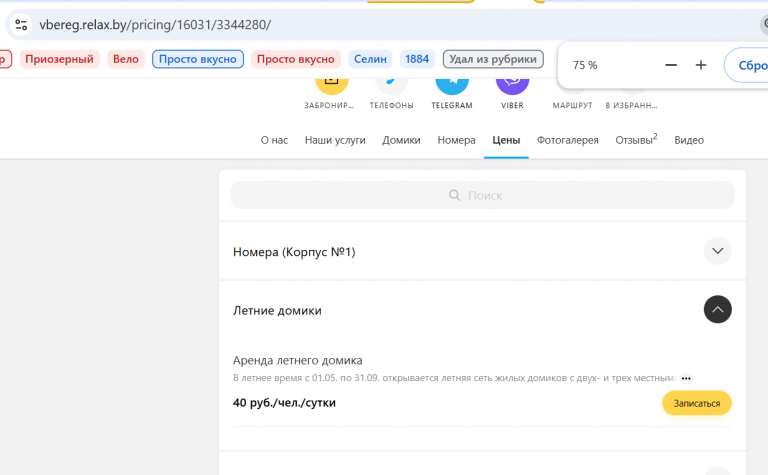Viewport: 768px width, 475px height.
Task: Open the Селин bookmark
Action: point(370,59)
